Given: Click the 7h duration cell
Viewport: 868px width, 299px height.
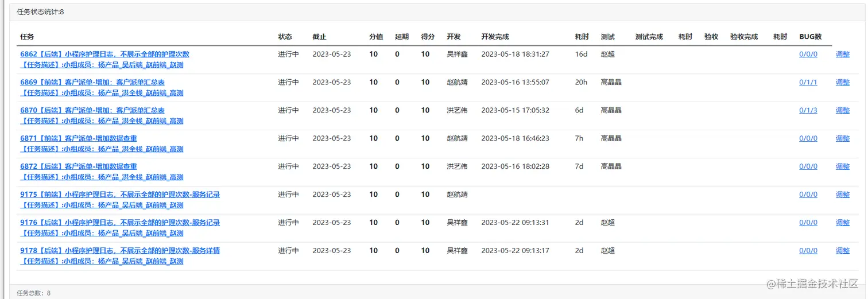Looking at the screenshot, I should click(x=579, y=138).
